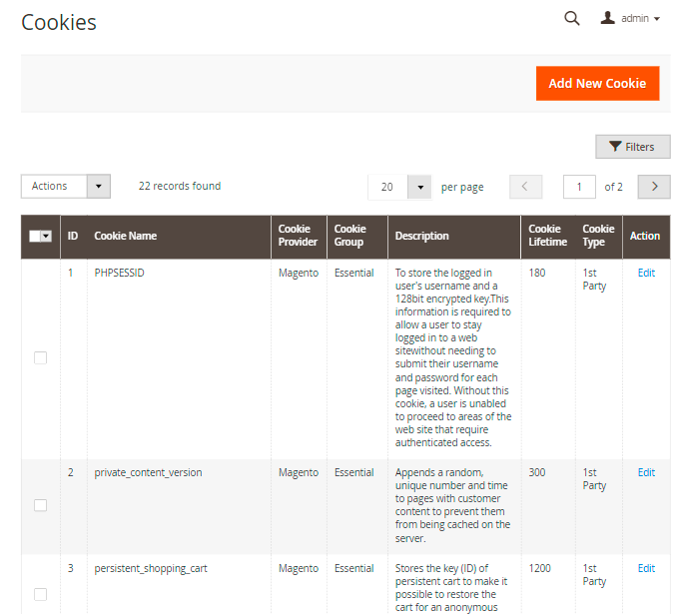Edit the private_content_version cookie

pyautogui.click(x=646, y=472)
